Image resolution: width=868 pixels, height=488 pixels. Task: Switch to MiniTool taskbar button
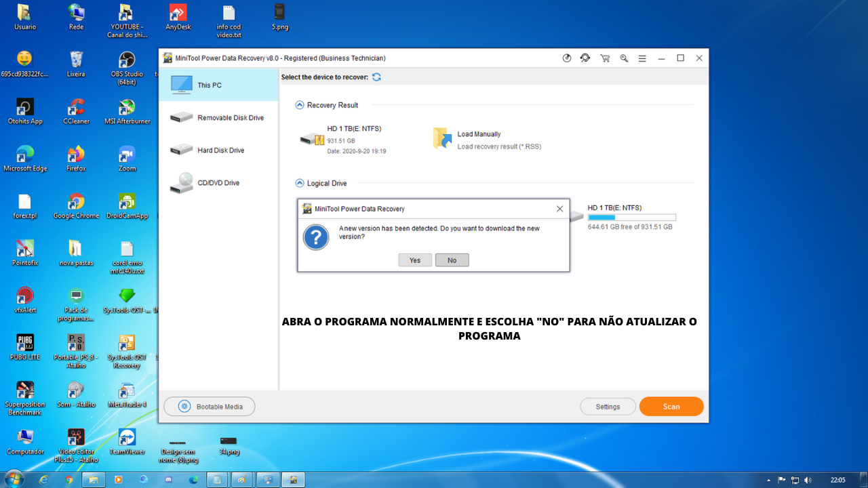(x=293, y=479)
